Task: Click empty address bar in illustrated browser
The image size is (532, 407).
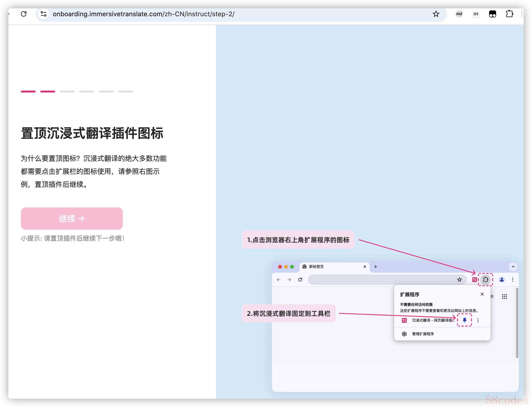Action: [x=387, y=280]
